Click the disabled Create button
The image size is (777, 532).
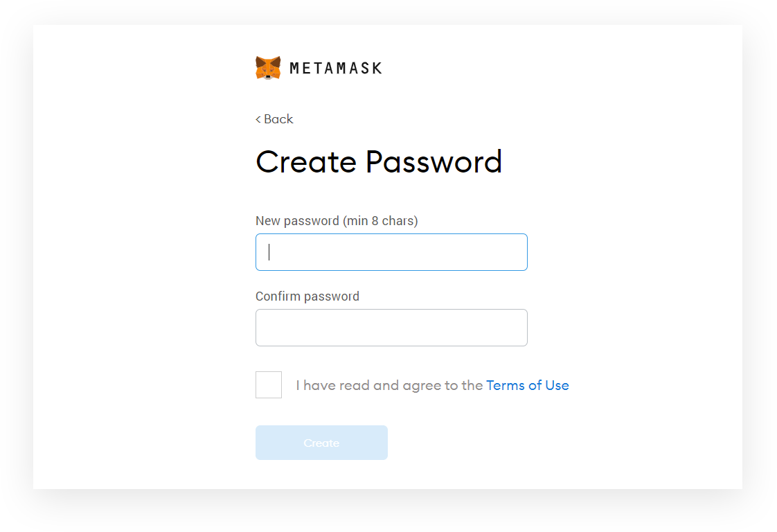[x=321, y=443]
